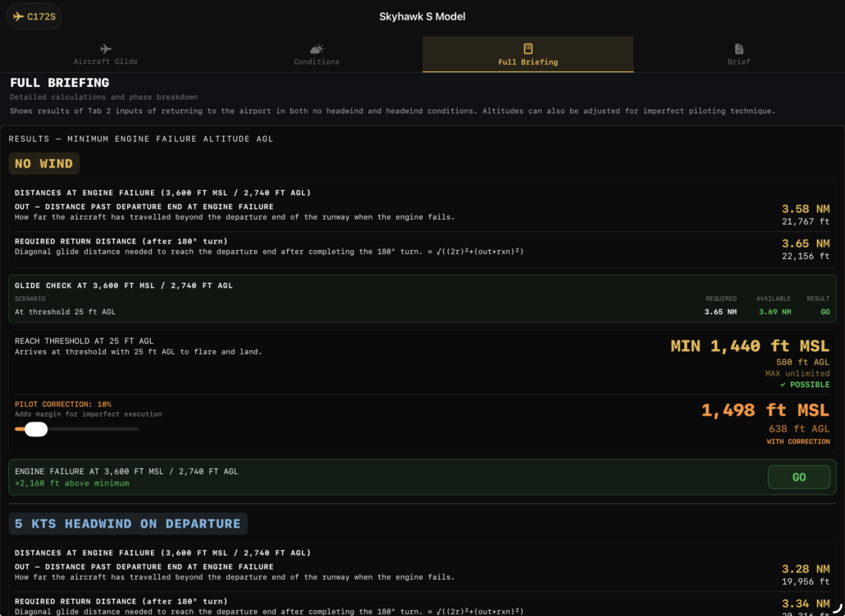The height and width of the screenshot is (616, 845).
Task: Click the 5 KTS HEADWIND ON DEPARTURE badge
Action: (x=128, y=523)
